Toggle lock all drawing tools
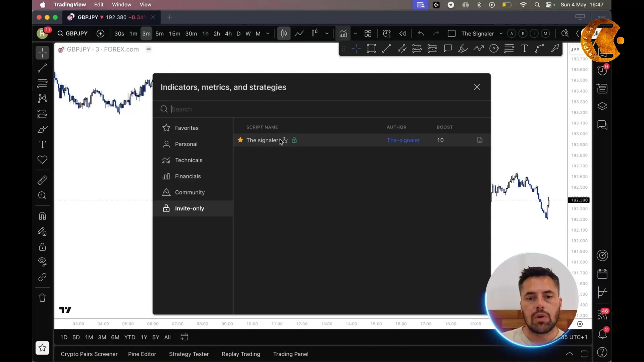This screenshot has width=644, height=362. click(x=42, y=247)
